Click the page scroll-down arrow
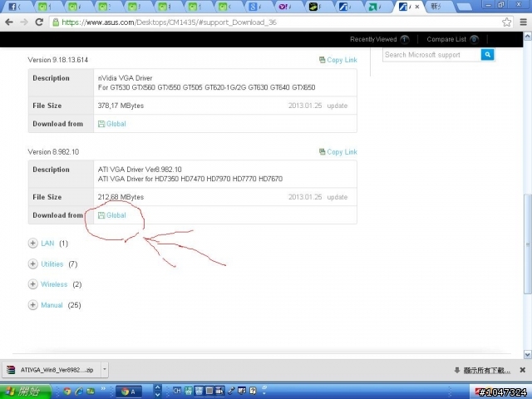The image size is (532, 399). tap(528, 355)
